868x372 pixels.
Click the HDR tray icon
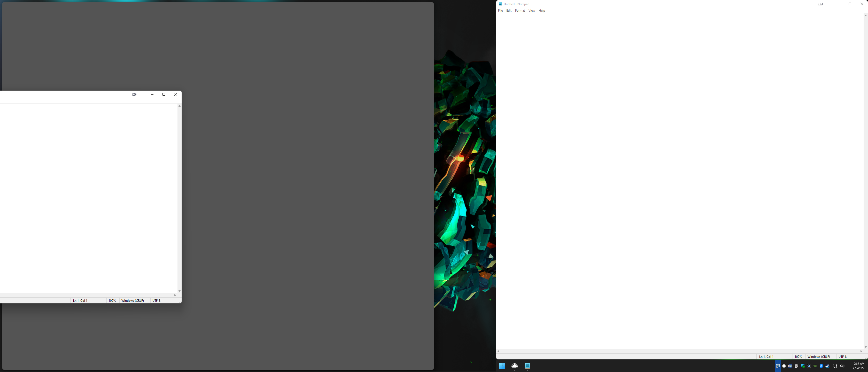click(x=790, y=366)
